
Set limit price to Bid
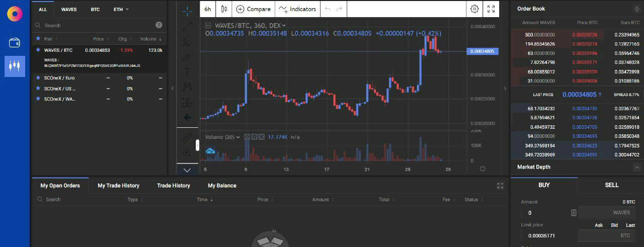click(x=614, y=225)
